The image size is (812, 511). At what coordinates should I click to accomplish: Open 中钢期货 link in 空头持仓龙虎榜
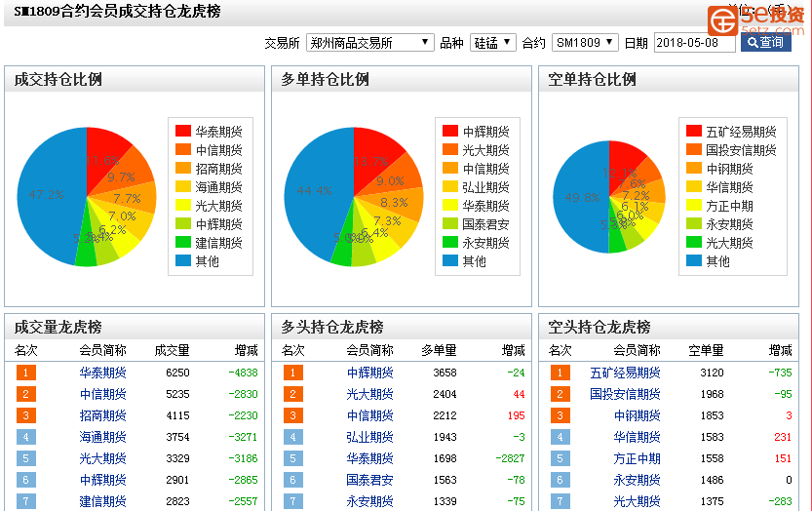point(637,415)
